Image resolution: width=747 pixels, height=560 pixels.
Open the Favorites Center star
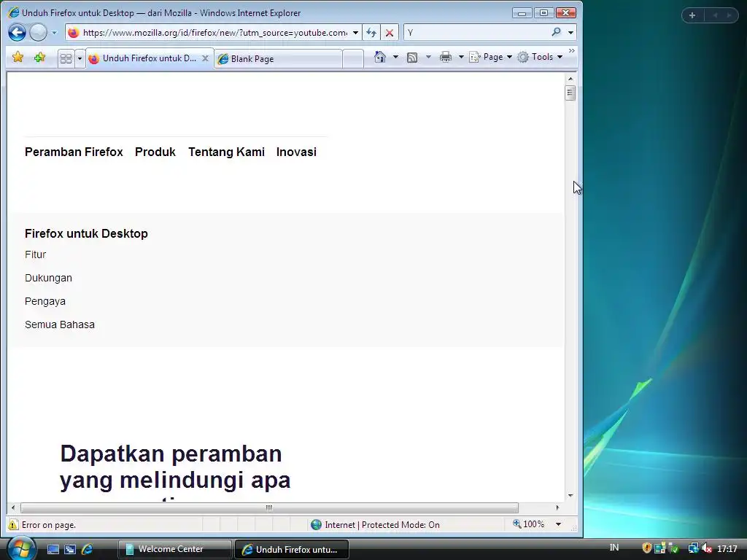pyautogui.click(x=18, y=57)
